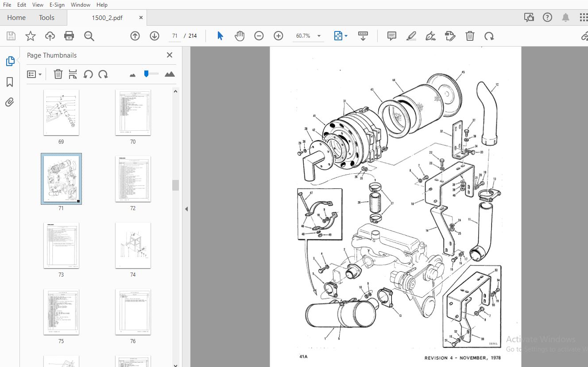
Task: Click the page number input field
Action: pyautogui.click(x=175, y=36)
